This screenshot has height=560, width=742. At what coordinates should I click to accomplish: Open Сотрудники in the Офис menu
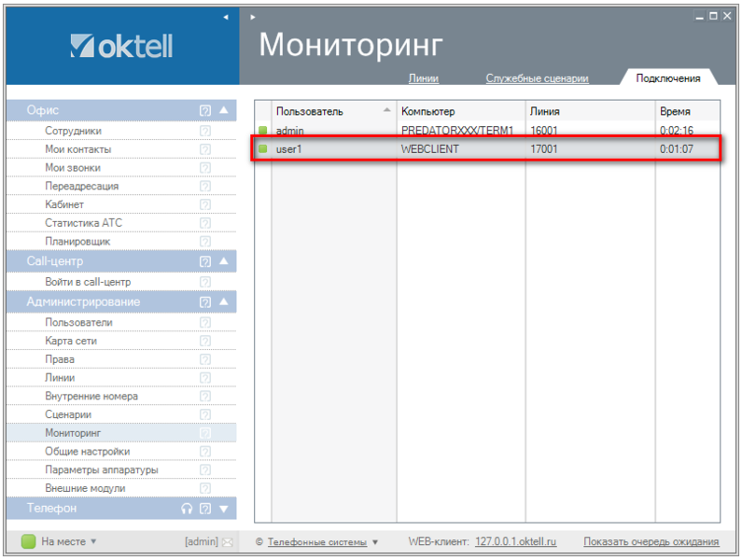click(74, 131)
